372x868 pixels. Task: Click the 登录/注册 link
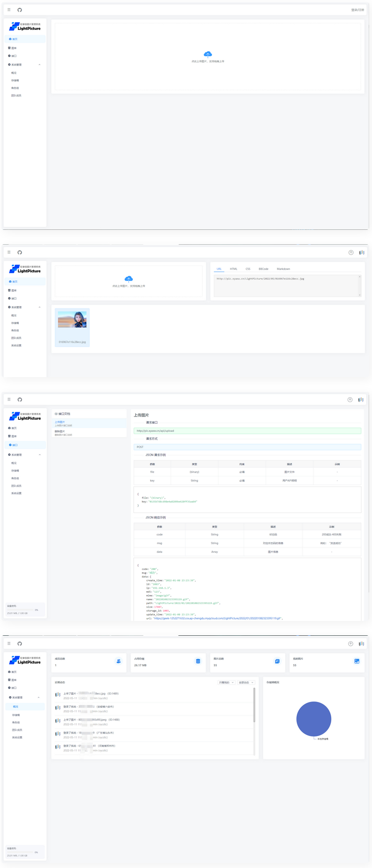(x=357, y=10)
